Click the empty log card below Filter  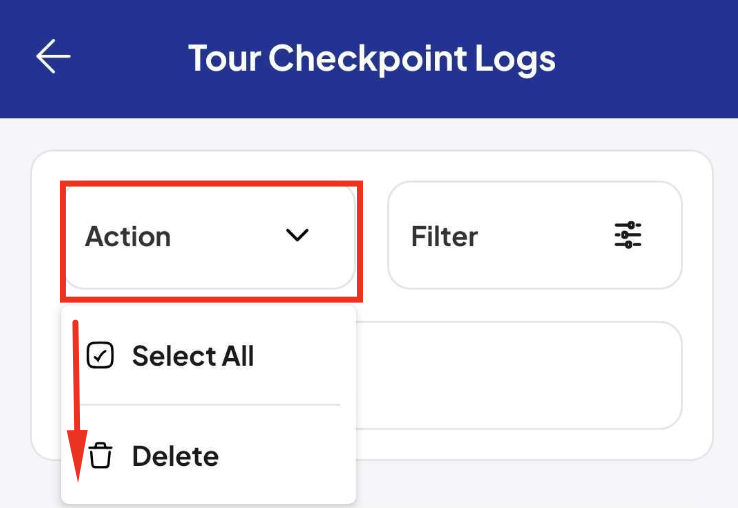click(519, 375)
